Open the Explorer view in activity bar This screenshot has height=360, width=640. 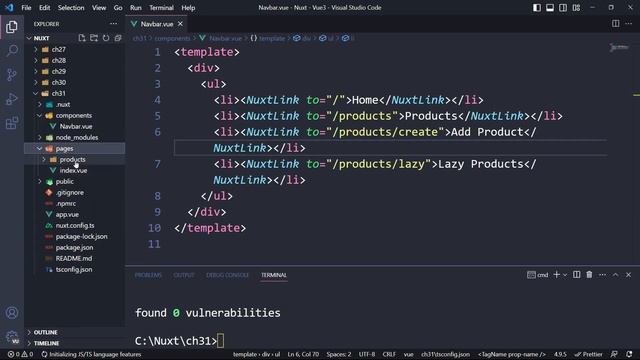click(x=12, y=27)
